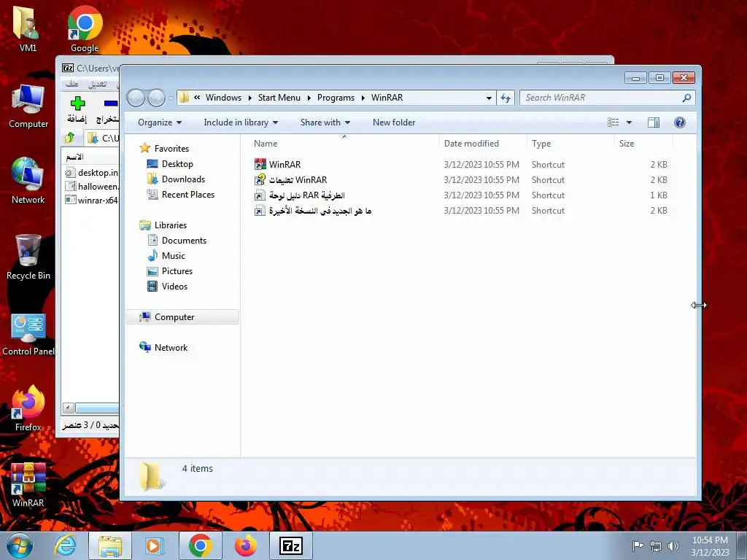Select the Recycle Bin desktop icon
The height and width of the screenshot is (560, 747).
(28, 257)
